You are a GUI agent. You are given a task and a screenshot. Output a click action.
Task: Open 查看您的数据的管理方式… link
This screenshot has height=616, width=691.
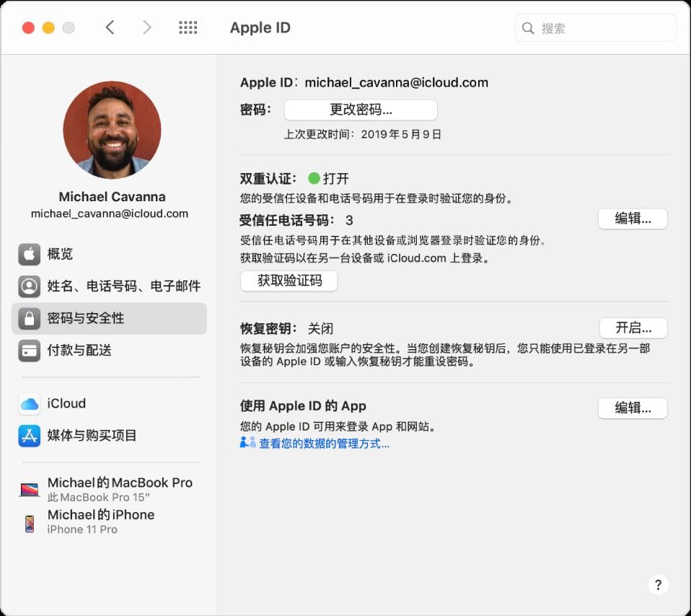pos(324,444)
